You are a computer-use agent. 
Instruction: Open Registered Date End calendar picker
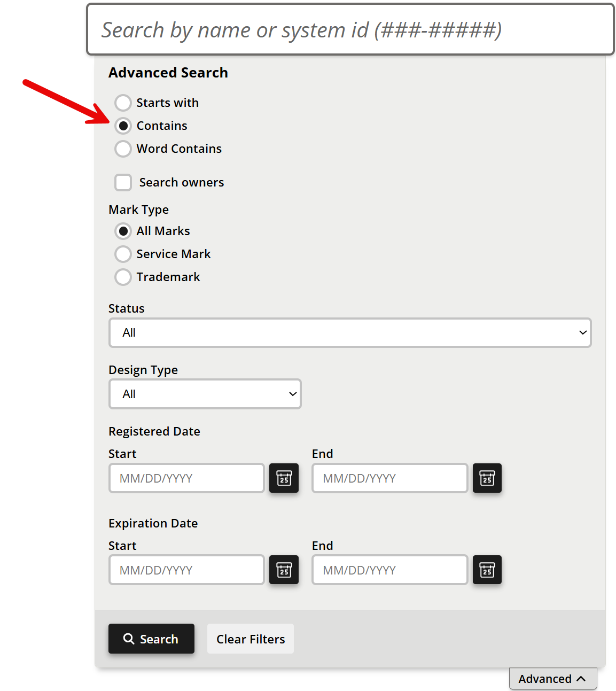pyautogui.click(x=487, y=478)
